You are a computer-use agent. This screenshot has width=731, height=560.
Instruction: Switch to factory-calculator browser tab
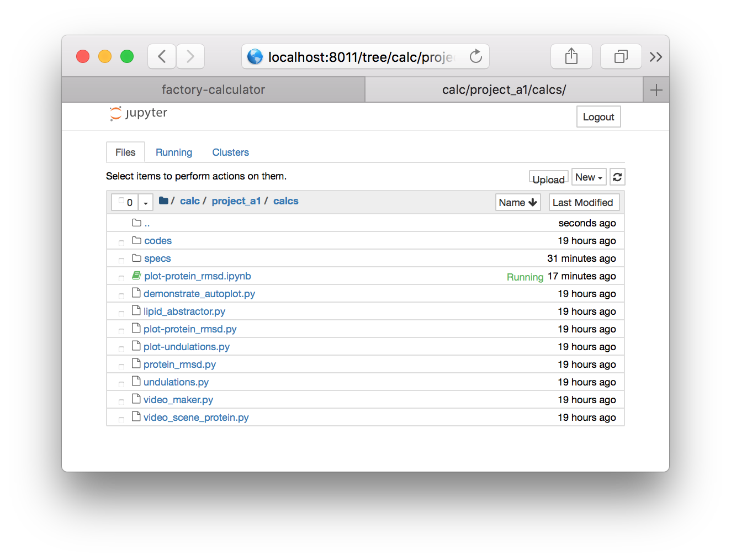point(213,89)
